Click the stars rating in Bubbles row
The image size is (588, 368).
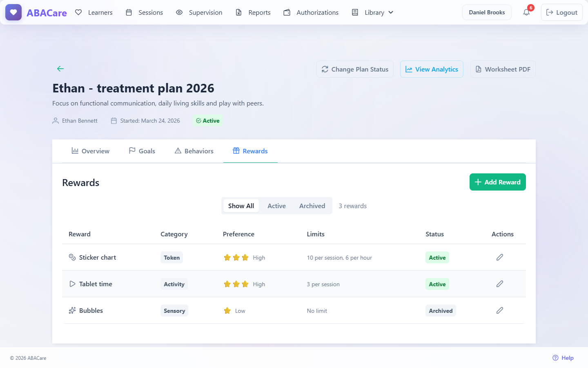(227, 311)
